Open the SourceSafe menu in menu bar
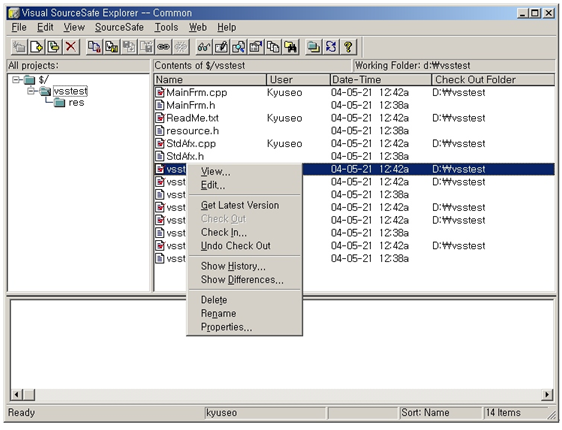Viewport: 562px width, 430px height. click(x=119, y=27)
